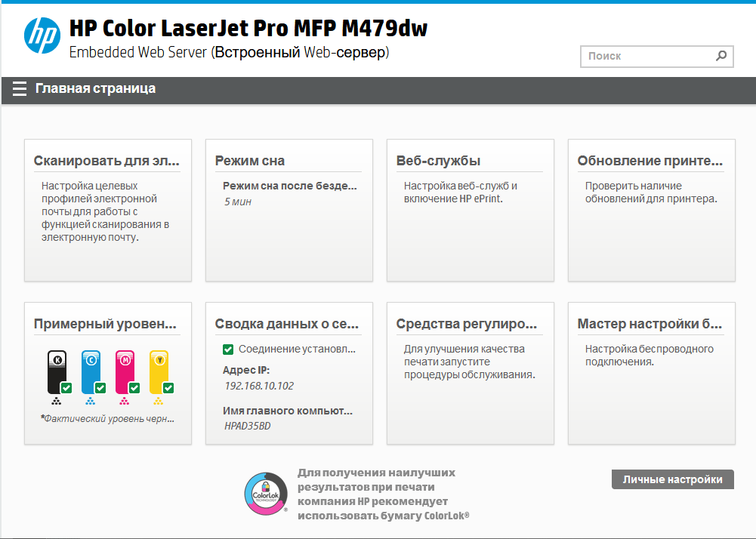
Task: Click the Главная страница header title
Action: pos(95,89)
